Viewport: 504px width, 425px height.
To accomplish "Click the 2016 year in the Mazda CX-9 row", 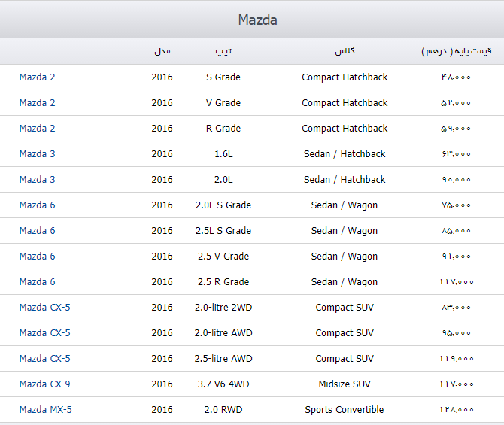I will (162, 384).
